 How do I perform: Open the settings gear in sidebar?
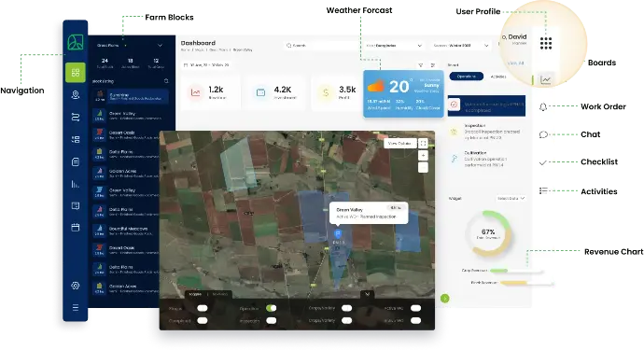coord(76,286)
